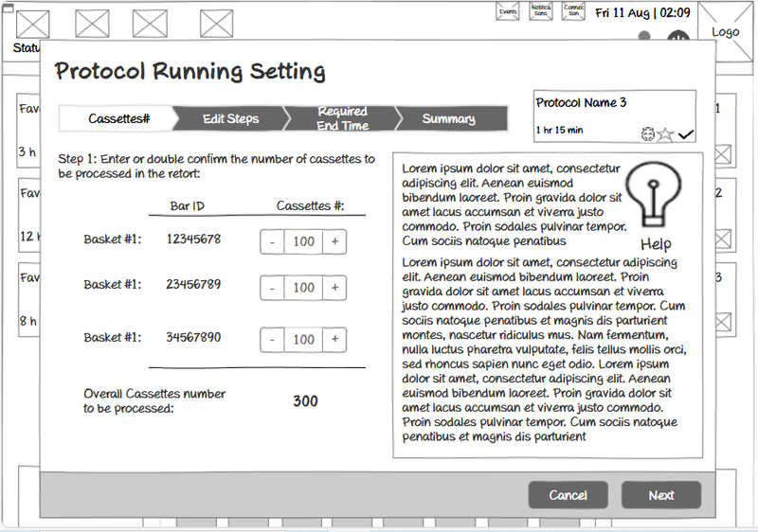Image resolution: width=758 pixels, height=532 pixels.
Task: Click the Help lightbulb icon
Action: [653, 194]
